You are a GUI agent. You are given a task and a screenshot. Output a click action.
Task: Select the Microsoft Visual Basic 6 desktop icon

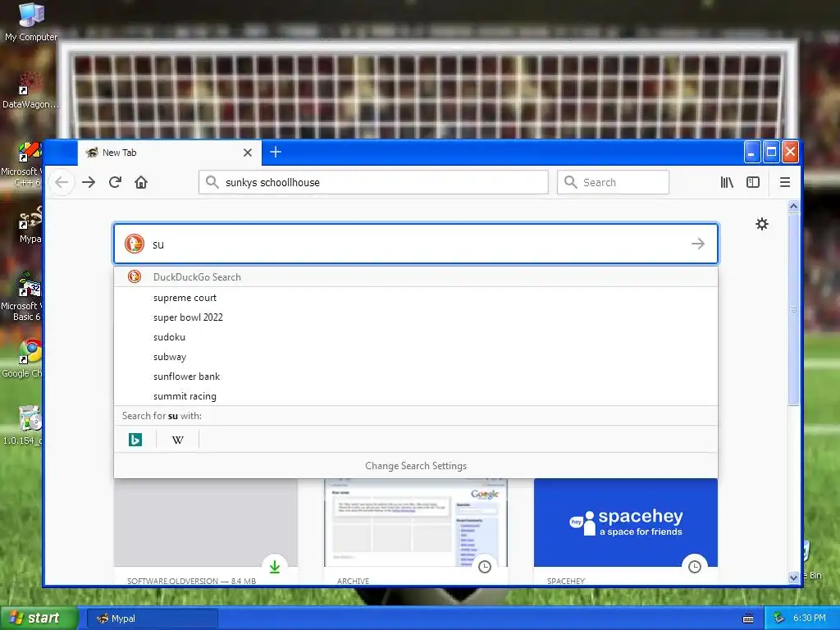pos(22,297)
